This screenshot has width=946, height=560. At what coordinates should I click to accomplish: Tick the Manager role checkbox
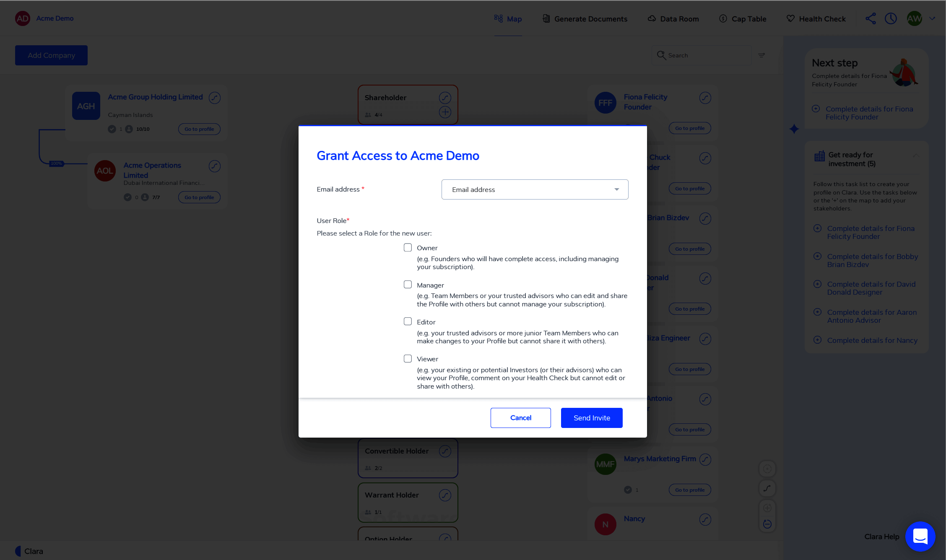[408, 285]
